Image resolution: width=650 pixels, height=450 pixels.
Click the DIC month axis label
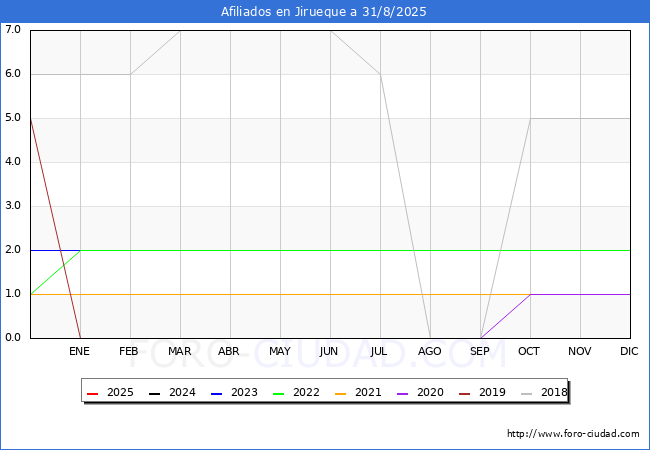pos(630,352)
